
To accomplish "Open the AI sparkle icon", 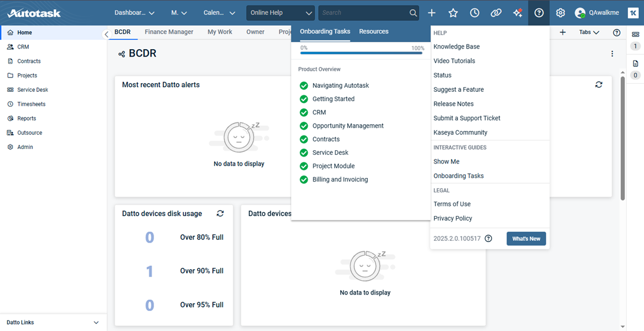I will click(x=518, y=13).
